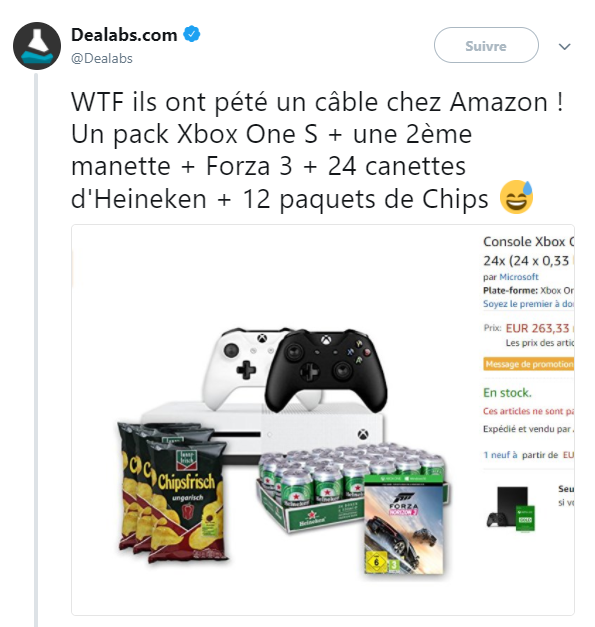Open the @Dealabs handle link
595x627 pixels.
[102, 58]
